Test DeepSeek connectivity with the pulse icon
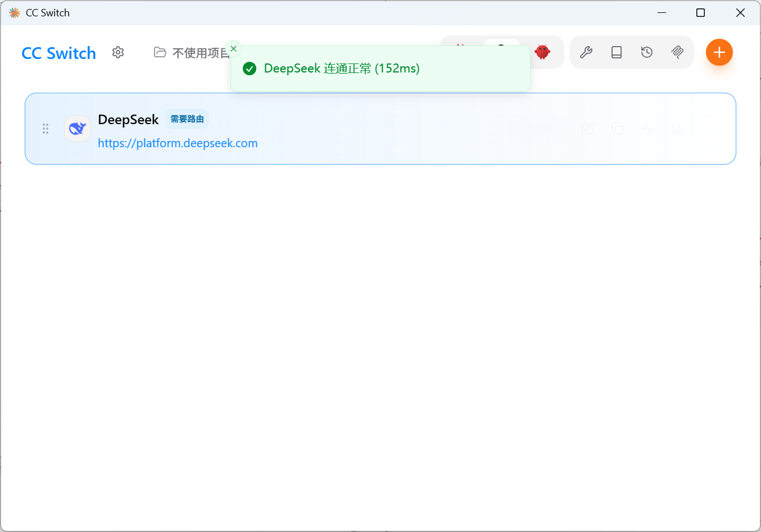 click(648, 129)
